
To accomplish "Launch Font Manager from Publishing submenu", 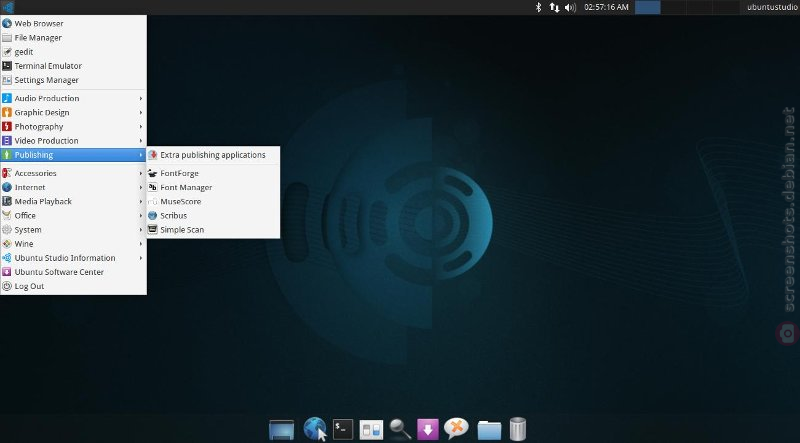I will (213, 187).
